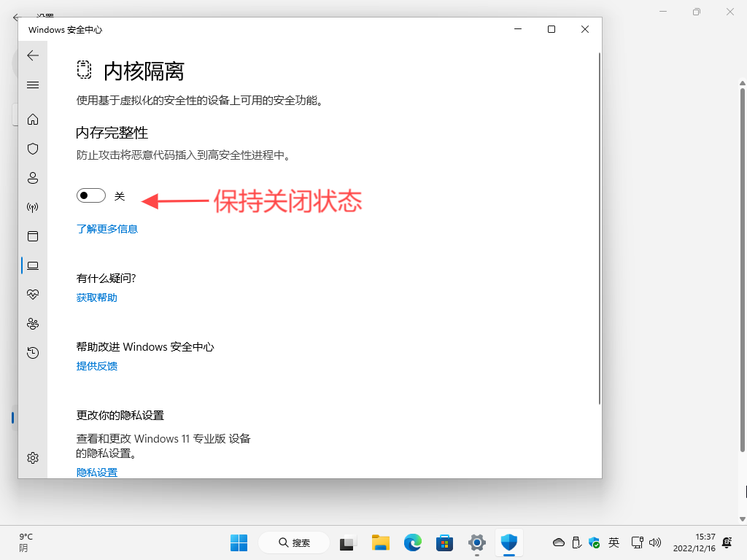Go back using Windows Security back arrow
This screenshot has height=560, width=747.
[x=33, y=55]
